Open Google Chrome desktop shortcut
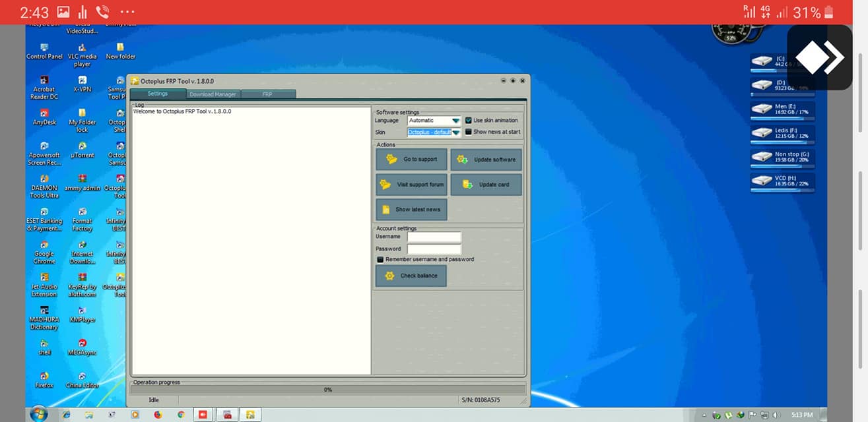Image resolution: width=868 pixels, height=422 pixels. (44, 253)
